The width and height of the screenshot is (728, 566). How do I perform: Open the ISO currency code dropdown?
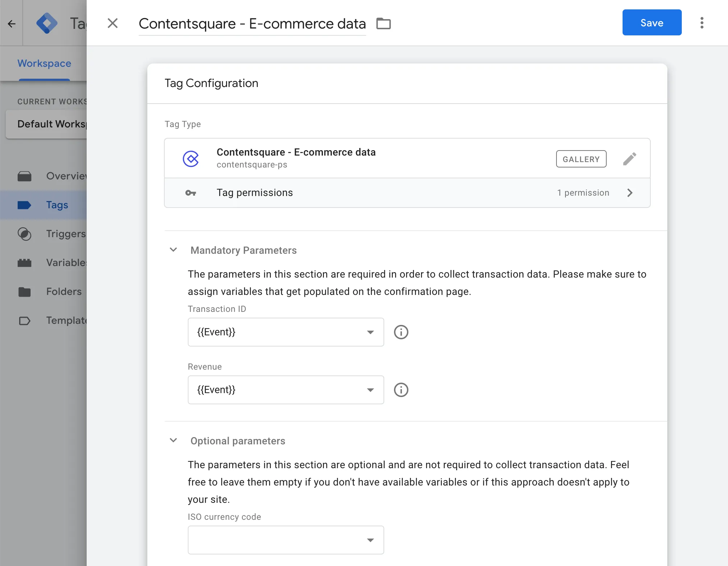pos(286,540)
